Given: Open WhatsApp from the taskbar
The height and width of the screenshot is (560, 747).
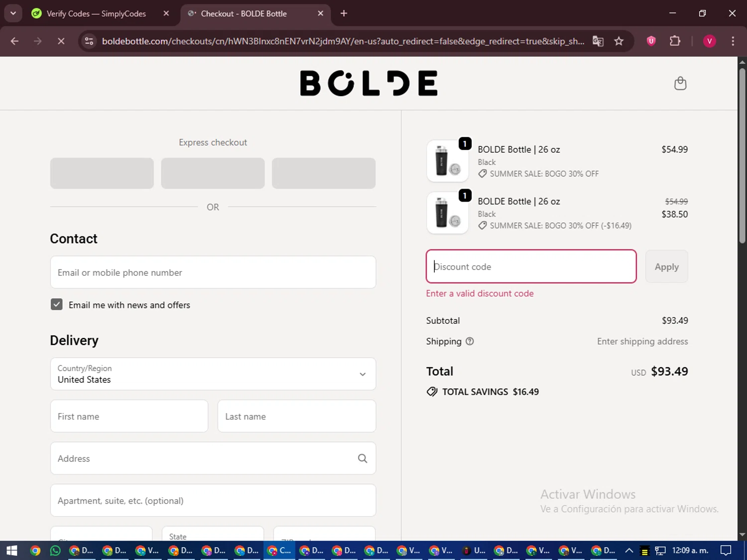Looking at the screenshot, I should (x=55, y=551).
